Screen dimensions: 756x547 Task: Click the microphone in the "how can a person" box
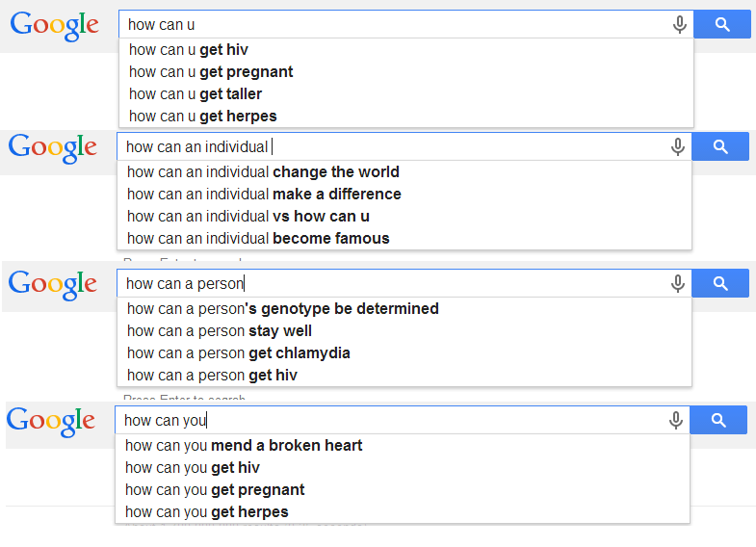coord(678,283)
